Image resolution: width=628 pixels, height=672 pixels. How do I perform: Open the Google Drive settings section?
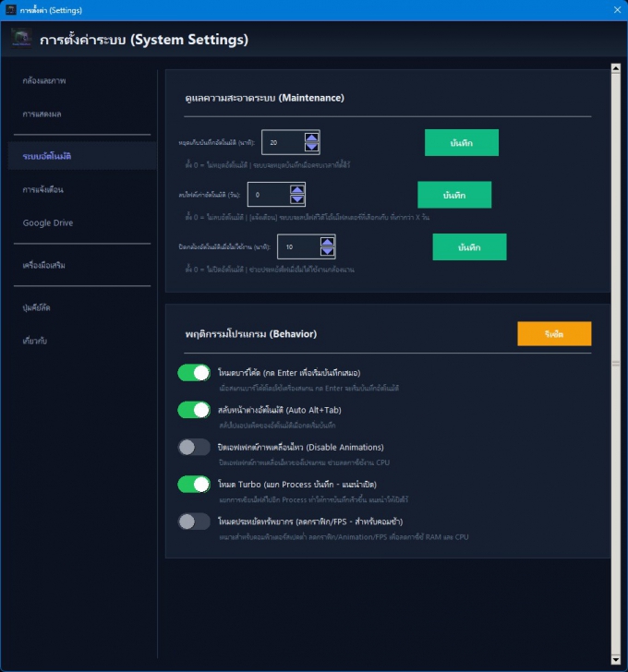(48, 223)
